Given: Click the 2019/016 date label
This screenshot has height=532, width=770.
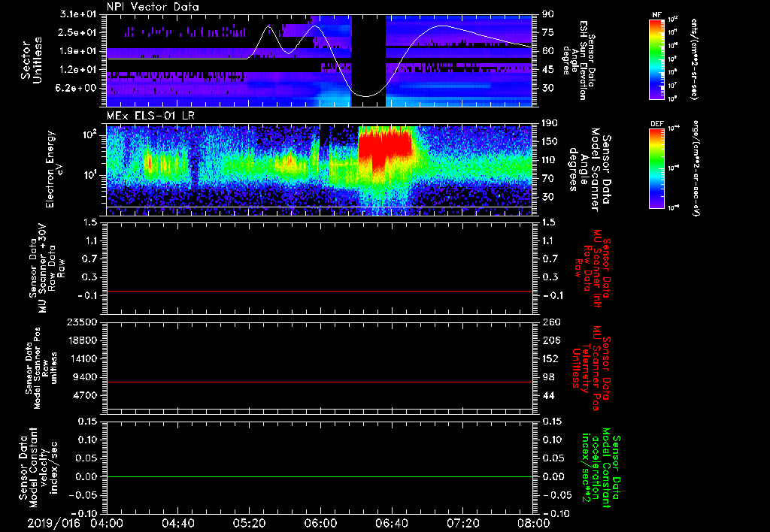Looking at the screenshot, I should coord(53,523).
